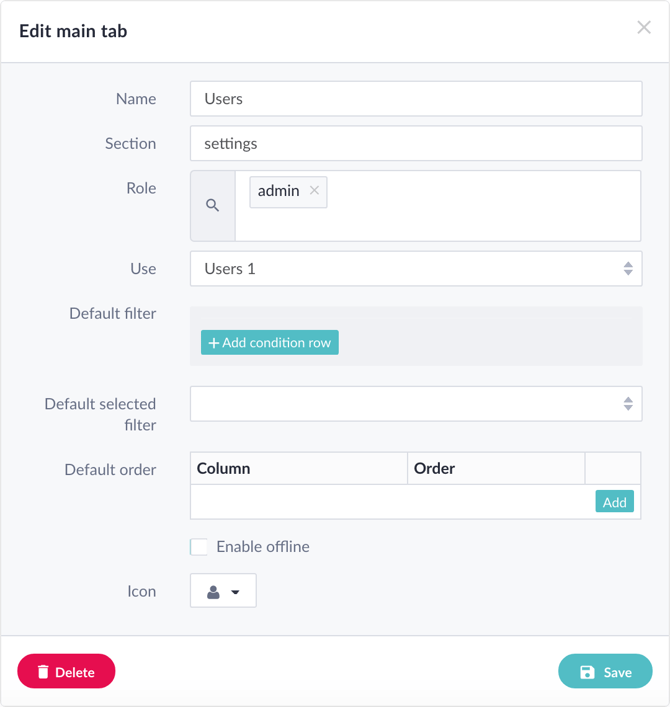Toggle the Enable offline checkbox

coord(198,547)
